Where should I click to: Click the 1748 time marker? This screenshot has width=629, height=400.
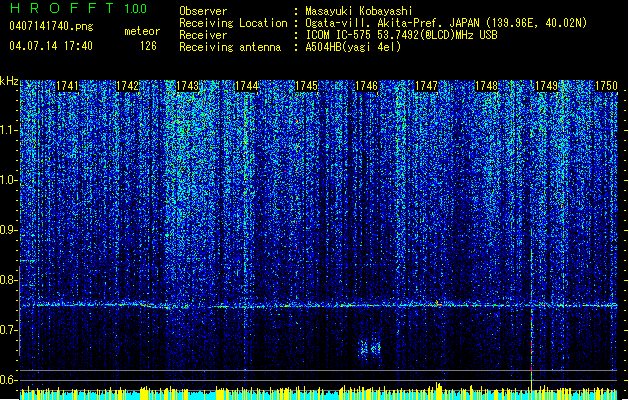[486, 86]
